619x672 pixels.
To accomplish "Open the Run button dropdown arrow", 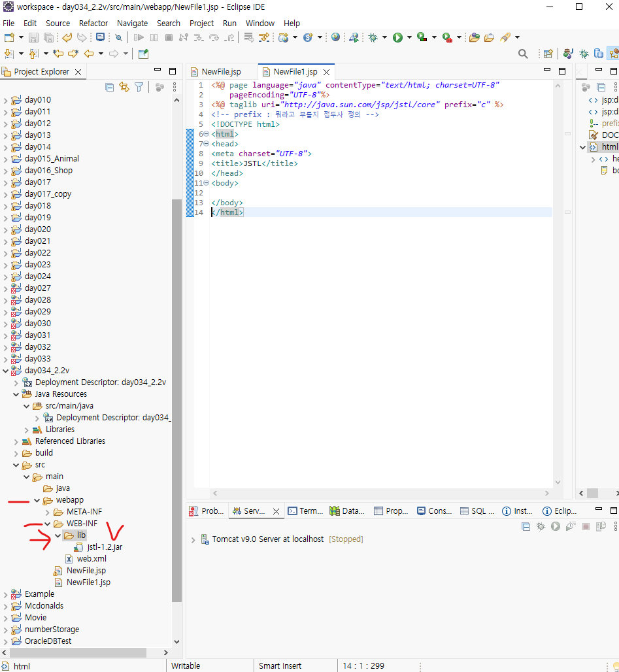I will pyautogui.click(x=409, y=38).
